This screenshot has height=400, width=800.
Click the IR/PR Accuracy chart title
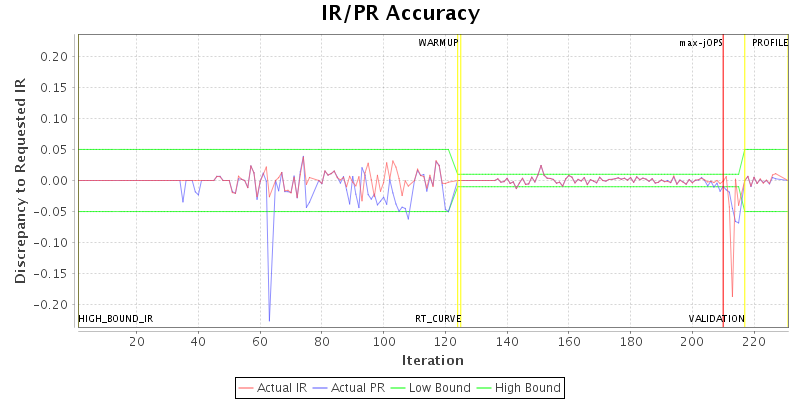(400, 14)
